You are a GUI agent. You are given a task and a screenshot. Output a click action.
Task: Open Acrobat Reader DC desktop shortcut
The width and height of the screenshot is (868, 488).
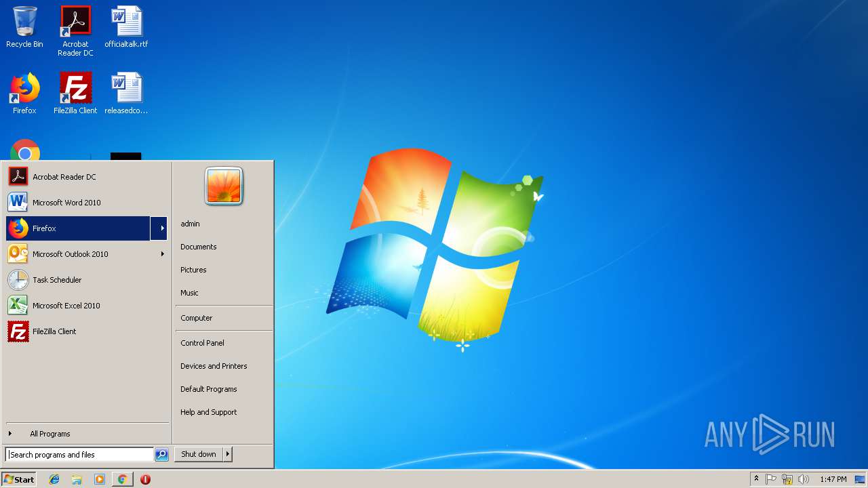click(x=75, y=31)
